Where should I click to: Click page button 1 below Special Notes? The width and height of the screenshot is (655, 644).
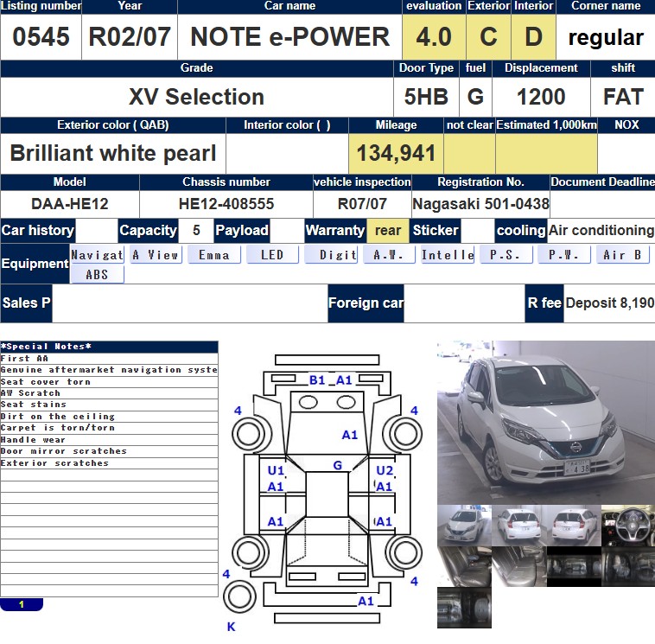22,604
